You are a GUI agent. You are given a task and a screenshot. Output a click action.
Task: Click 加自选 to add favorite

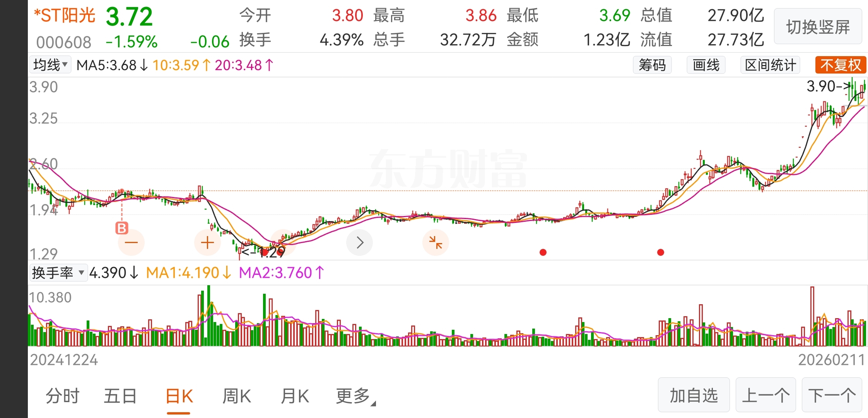point(694,395)
